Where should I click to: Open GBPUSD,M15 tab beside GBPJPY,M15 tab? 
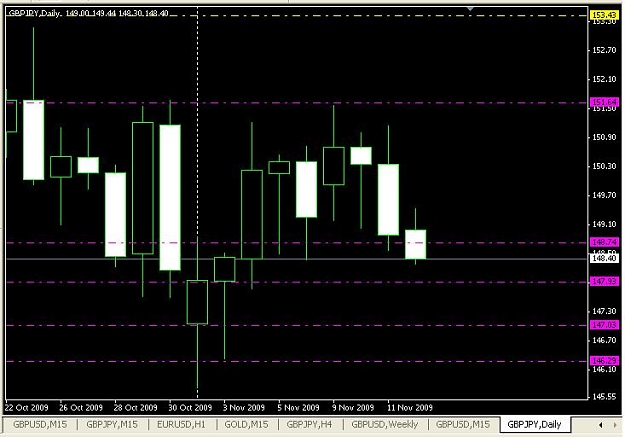tap(40, 424)
